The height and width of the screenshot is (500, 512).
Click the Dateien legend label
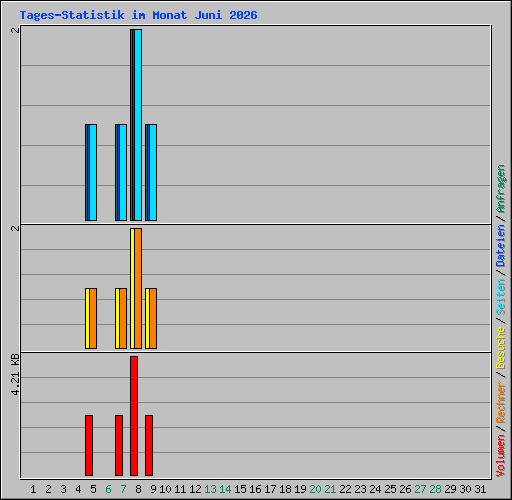[501, 246]
